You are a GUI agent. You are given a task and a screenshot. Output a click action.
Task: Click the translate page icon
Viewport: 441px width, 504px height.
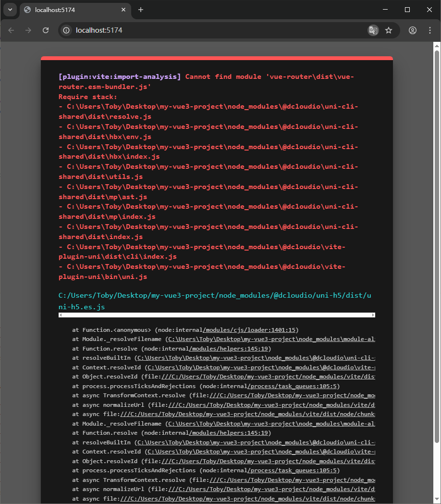(373, 30)
